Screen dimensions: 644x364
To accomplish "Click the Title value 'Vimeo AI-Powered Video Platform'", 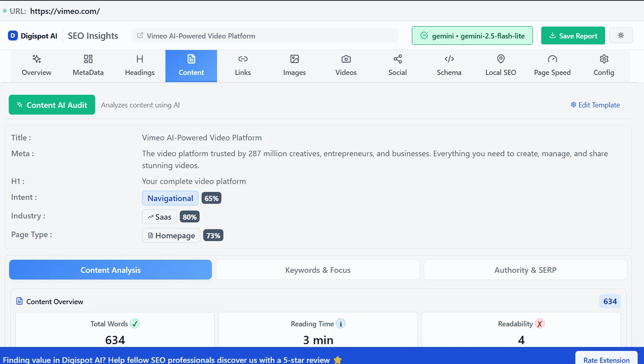I will 202,138.
